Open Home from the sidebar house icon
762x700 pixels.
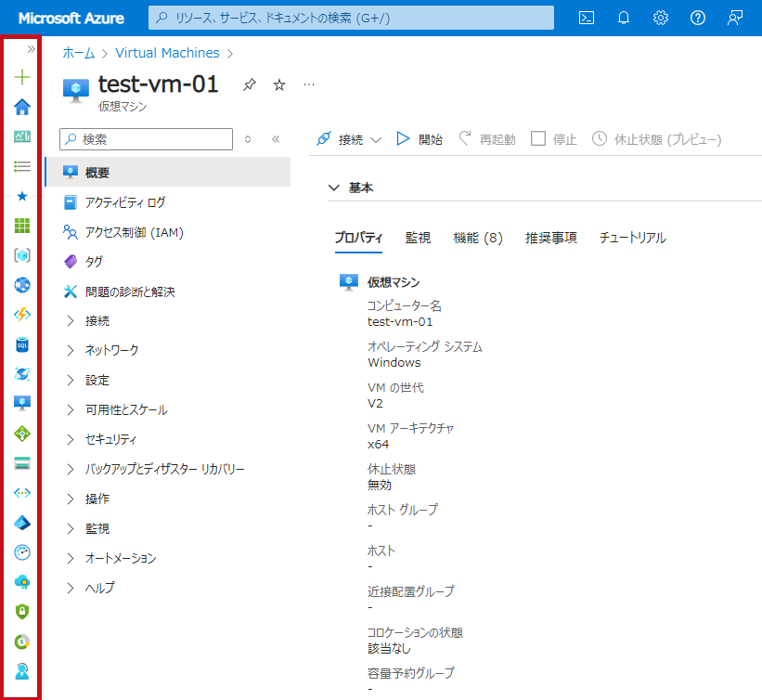tap(22, 107)
